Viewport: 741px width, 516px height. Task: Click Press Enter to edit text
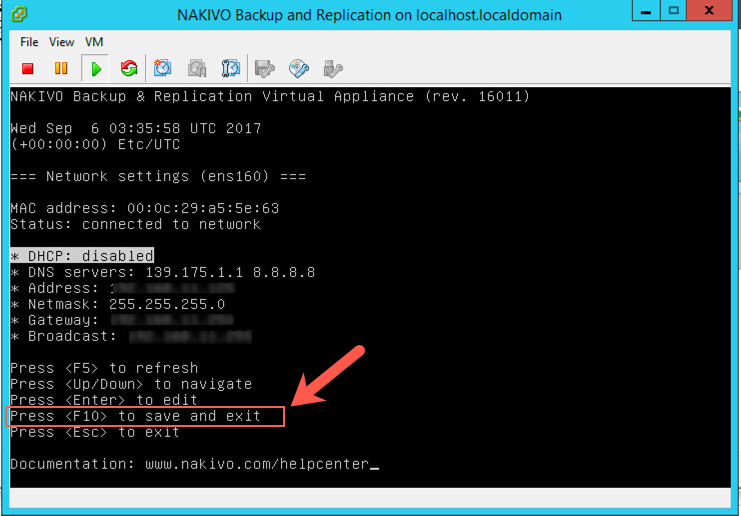pos(104,400)
